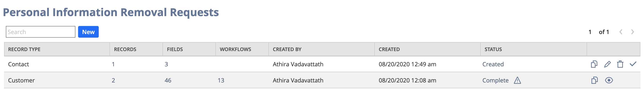
Task: View the Customer request with eye icon
Action: click(x=609, y=80)
